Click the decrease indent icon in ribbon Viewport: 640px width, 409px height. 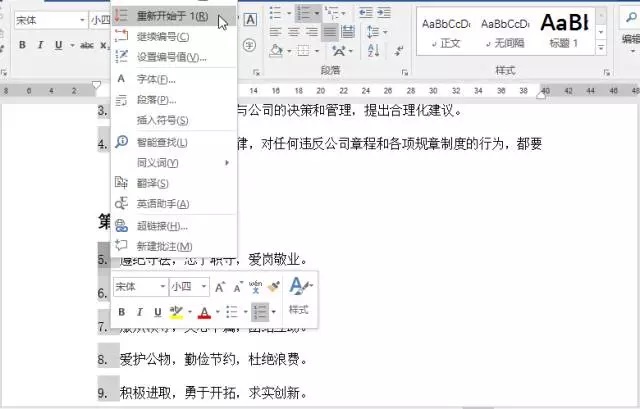pos(365,13)
